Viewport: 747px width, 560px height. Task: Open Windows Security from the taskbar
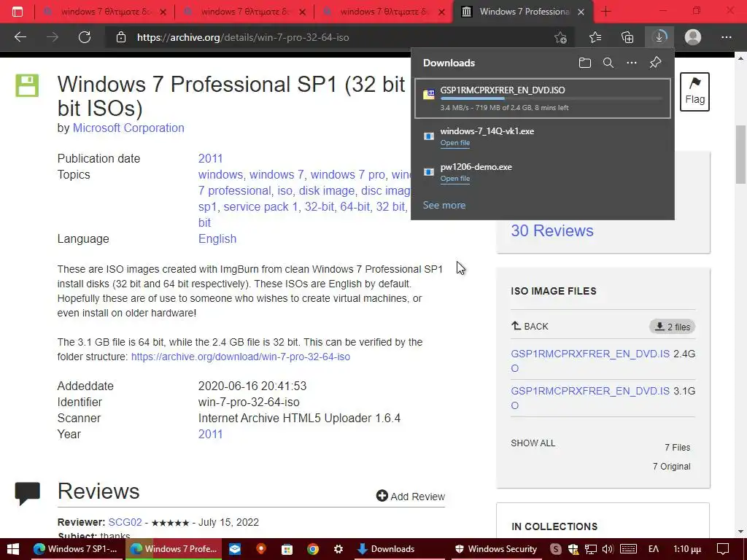pyautogui.click(x=496, y=549)
